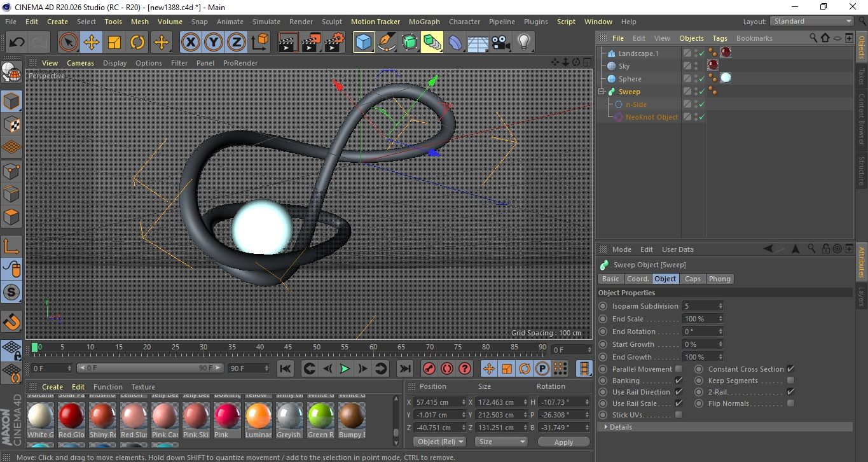Click the Undo arrow icon
Image resolution: width=868 pixels, height=462 pixels.
(x=17, y=43)
